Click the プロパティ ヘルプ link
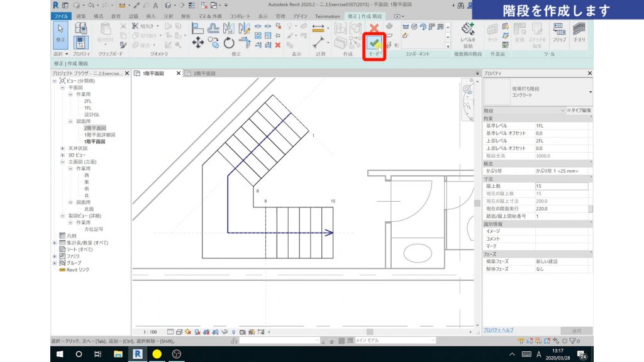This screenshot has height=362, width=644. [498, 330]
